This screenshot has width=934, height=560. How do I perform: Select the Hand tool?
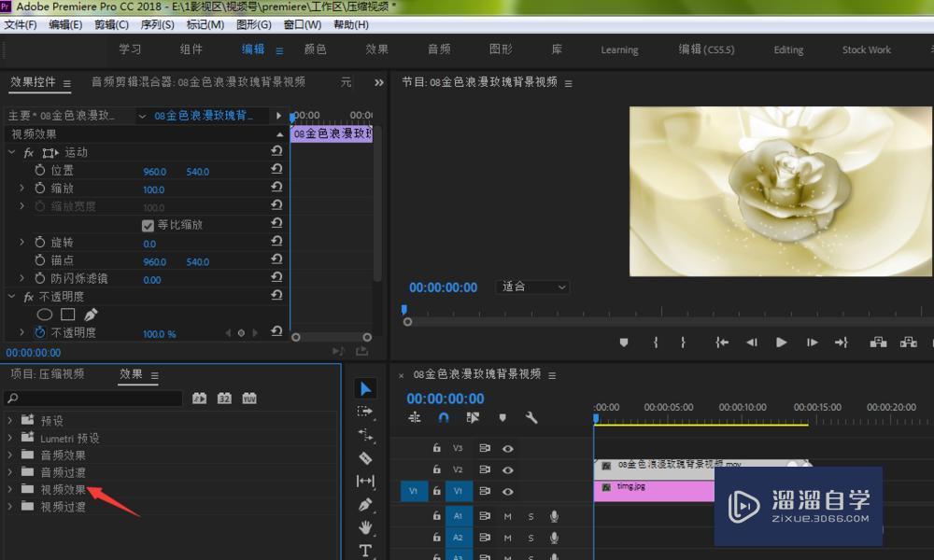[365, 527]
